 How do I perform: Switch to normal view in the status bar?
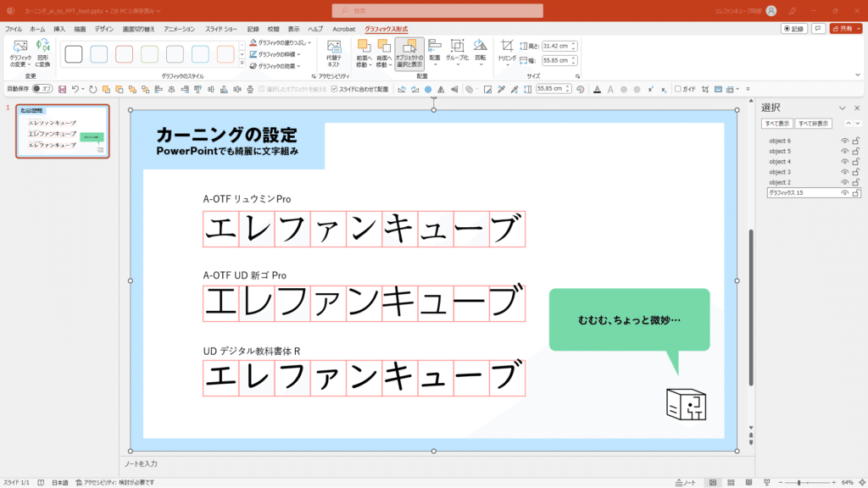pyautogui.click(x=713, y=482)
